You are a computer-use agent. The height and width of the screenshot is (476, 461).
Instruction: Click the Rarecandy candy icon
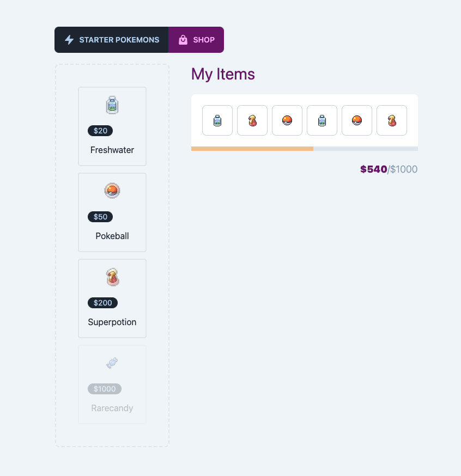112,363
